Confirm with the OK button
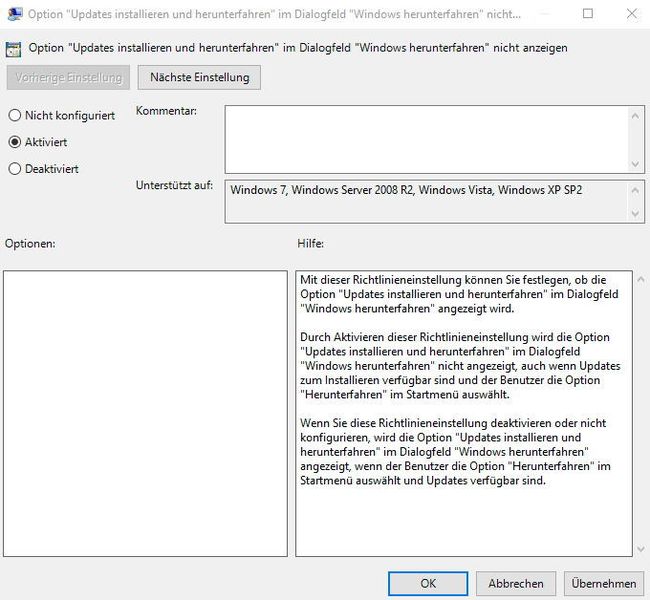Screen dimensions: 650x600 coord(428,583)
